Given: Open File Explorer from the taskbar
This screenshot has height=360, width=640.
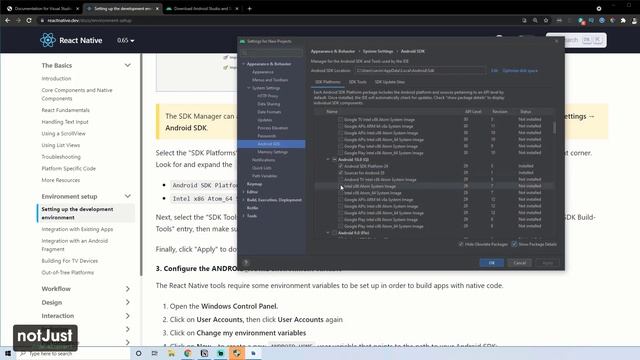Looking at the screenshot, I should pyautogui.click(x=171, y=353).
